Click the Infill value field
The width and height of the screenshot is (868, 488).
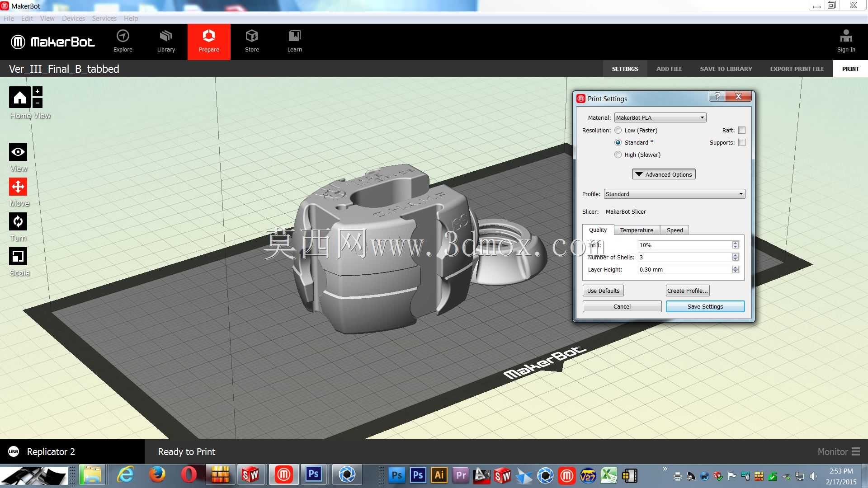coord(685,245)
